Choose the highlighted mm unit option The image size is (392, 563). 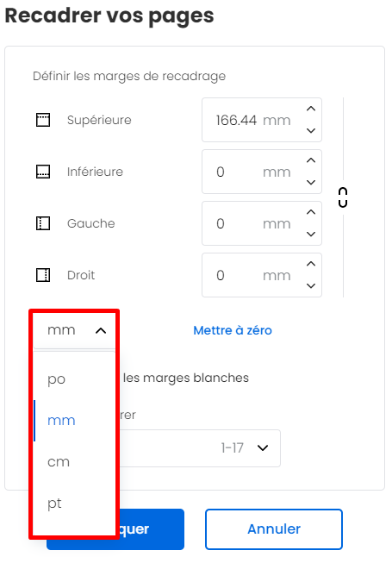(x=75, y=421)
